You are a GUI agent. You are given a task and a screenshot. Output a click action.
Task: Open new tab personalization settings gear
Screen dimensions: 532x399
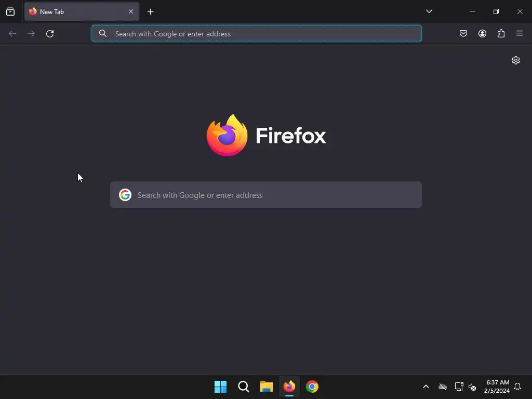click(x=516, y=60)
